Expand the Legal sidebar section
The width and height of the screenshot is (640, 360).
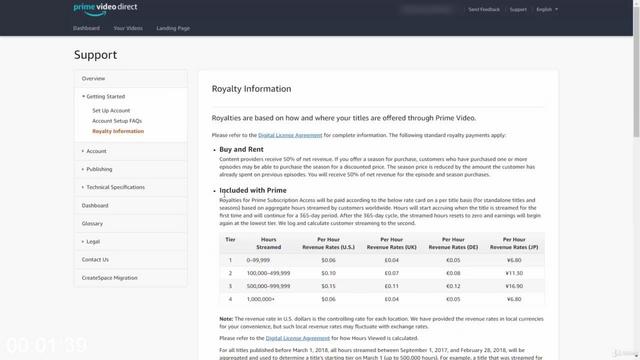[131, 241]
